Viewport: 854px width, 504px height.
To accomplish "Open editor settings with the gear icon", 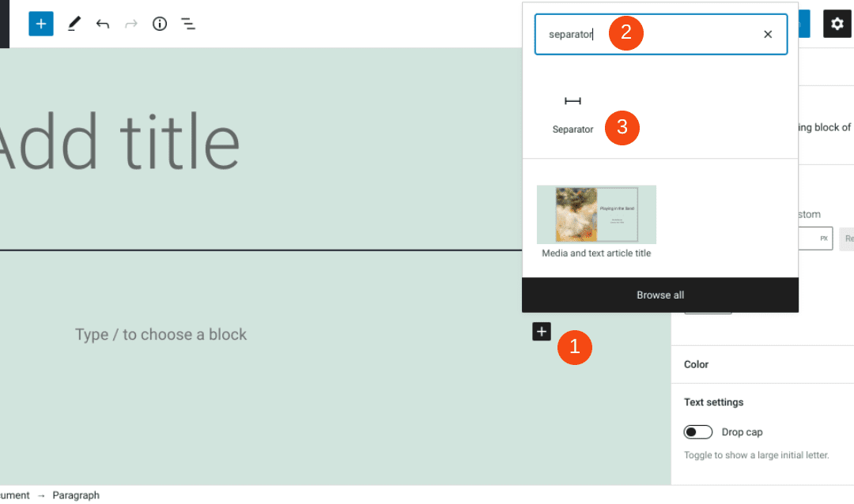I will tap(837, 24).
